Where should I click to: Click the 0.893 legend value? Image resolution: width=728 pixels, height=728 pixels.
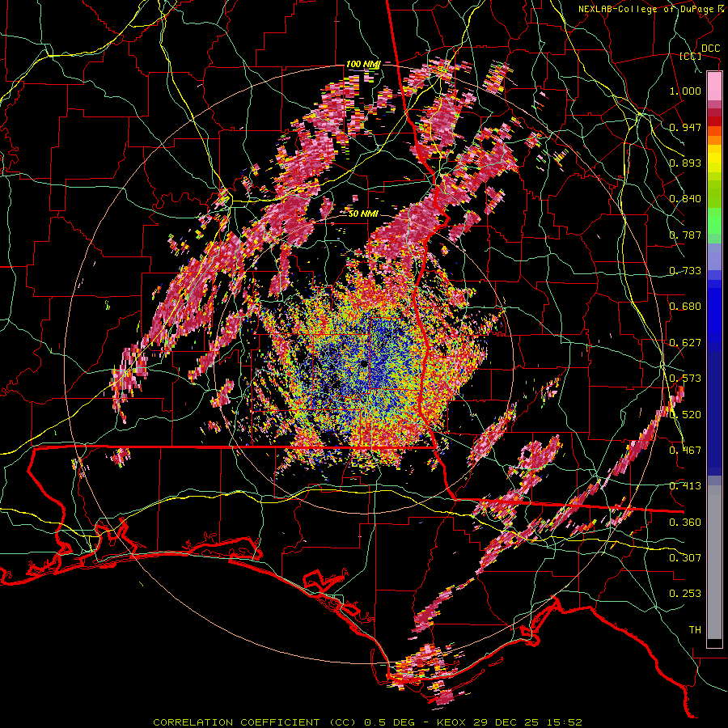[x=685, y=163]
